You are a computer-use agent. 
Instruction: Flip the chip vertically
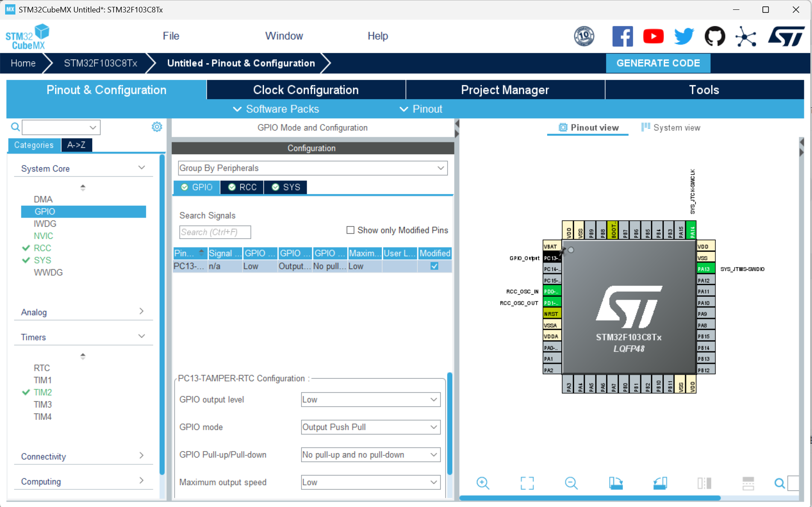coord(748,483)
